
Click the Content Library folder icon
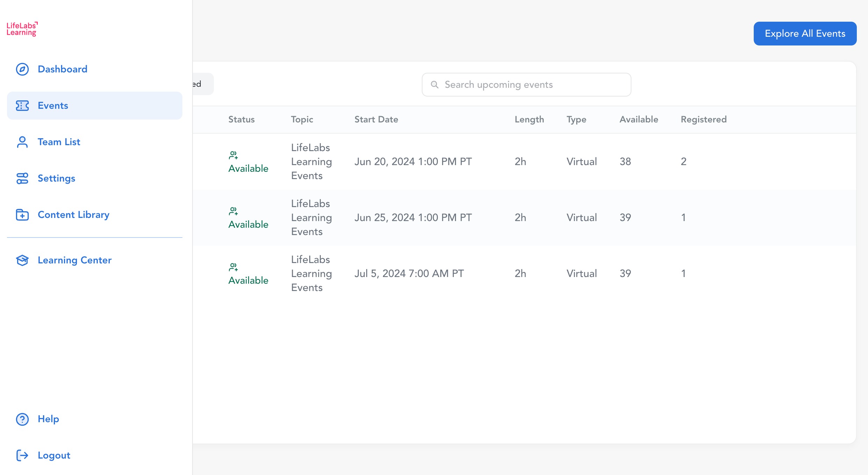tap(22, 215)
